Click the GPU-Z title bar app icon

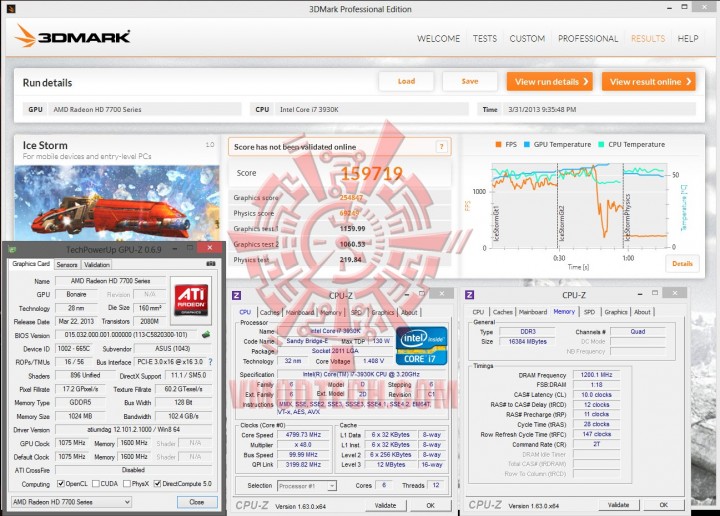coord(12,249)
